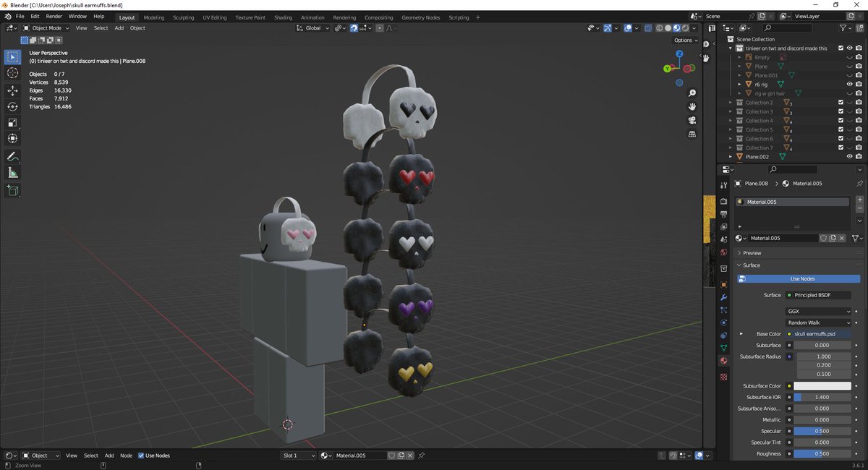Open the File menu
Viewport: 868px width, 470px height.
tap(20, 16)
